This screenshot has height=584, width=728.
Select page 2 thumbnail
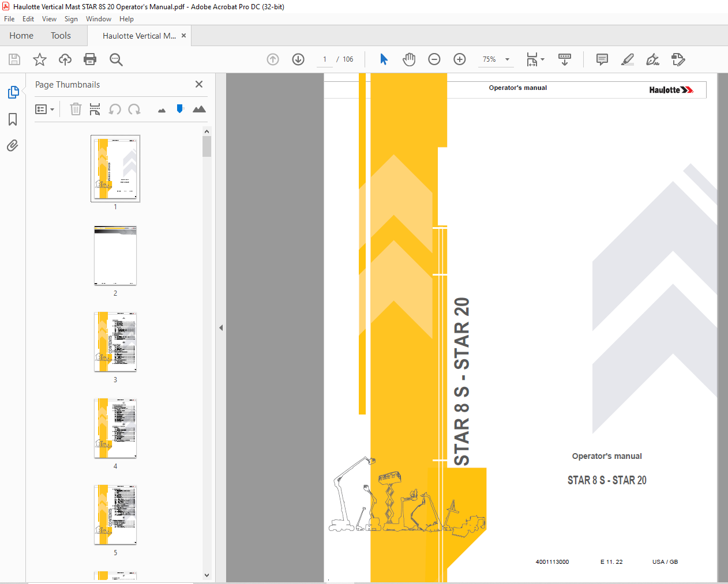115,255
